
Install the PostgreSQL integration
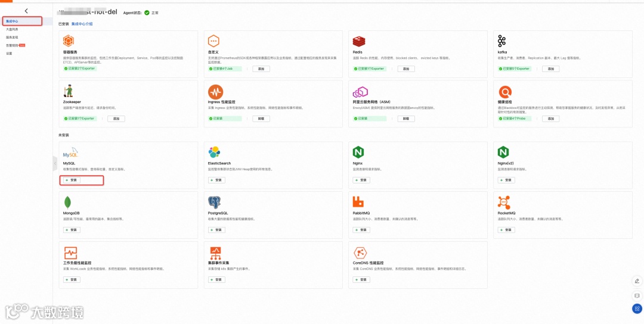point(216,230)
